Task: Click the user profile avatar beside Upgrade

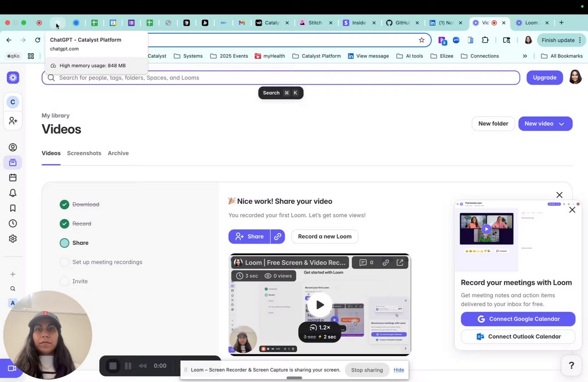Action: coord(575,77)
